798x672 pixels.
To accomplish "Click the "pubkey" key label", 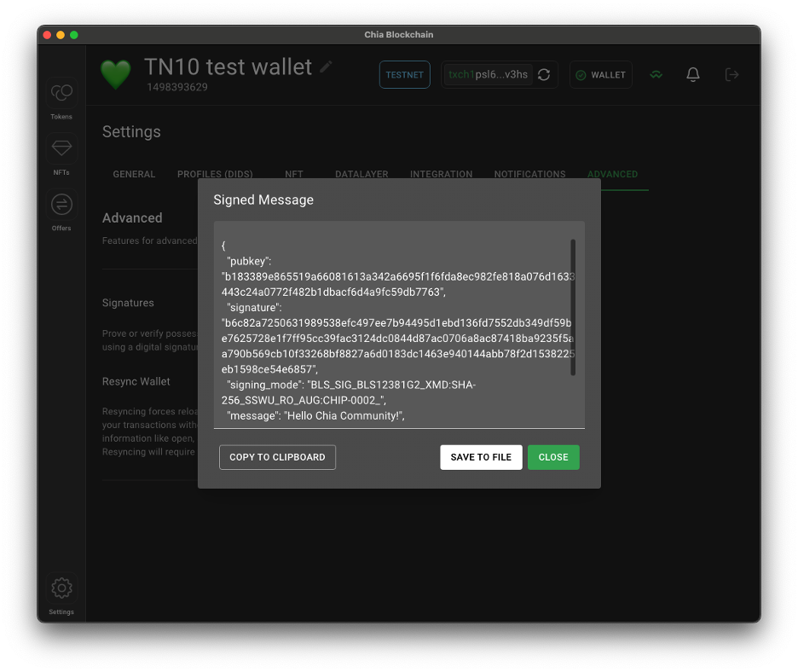I will [249, 261].
